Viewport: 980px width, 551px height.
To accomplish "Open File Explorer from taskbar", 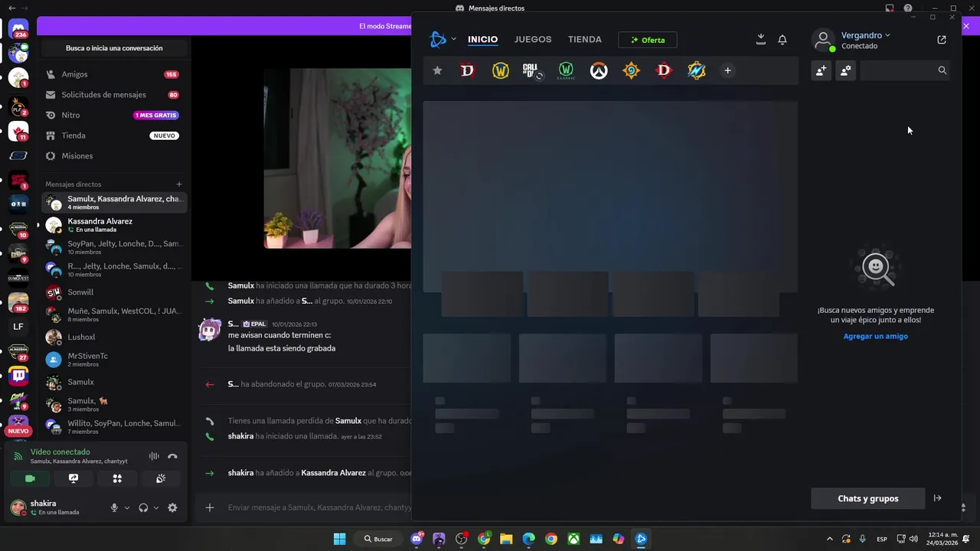I will click(x=506, y=539).
